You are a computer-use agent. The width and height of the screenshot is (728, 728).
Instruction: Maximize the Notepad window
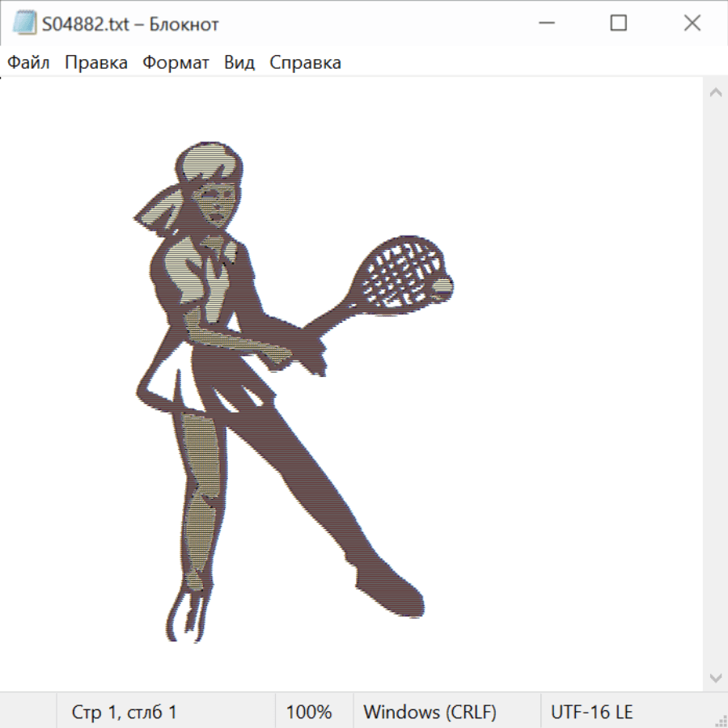pos(618,23)
